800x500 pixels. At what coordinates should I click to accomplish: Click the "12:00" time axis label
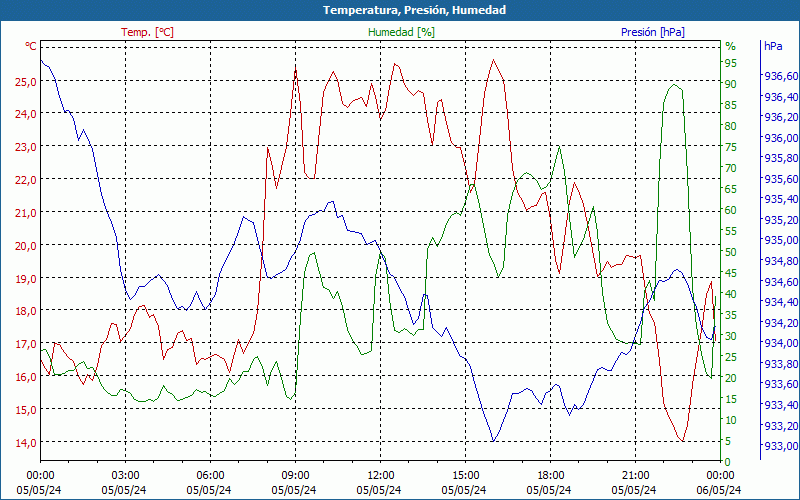(x=380, y=476)
